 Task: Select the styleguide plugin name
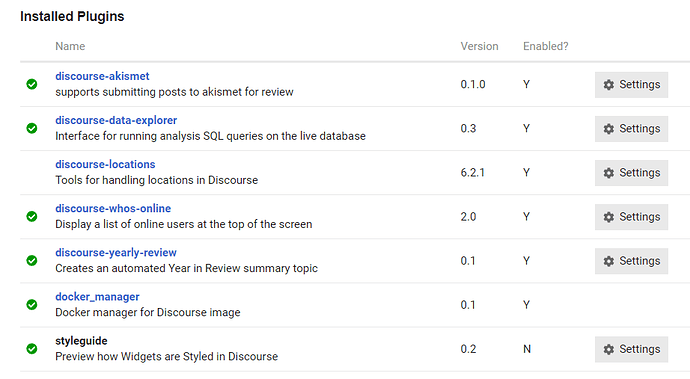[81, 341]
